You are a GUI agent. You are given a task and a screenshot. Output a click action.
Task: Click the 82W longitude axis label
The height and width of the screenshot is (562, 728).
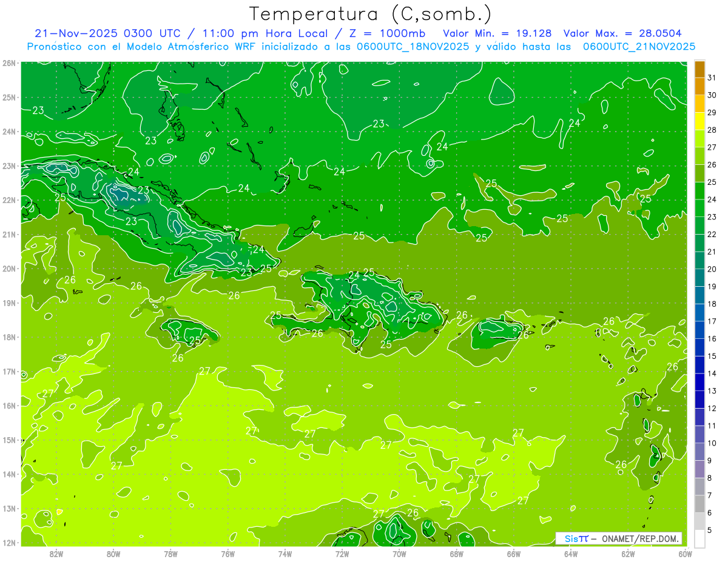[56, 553]
